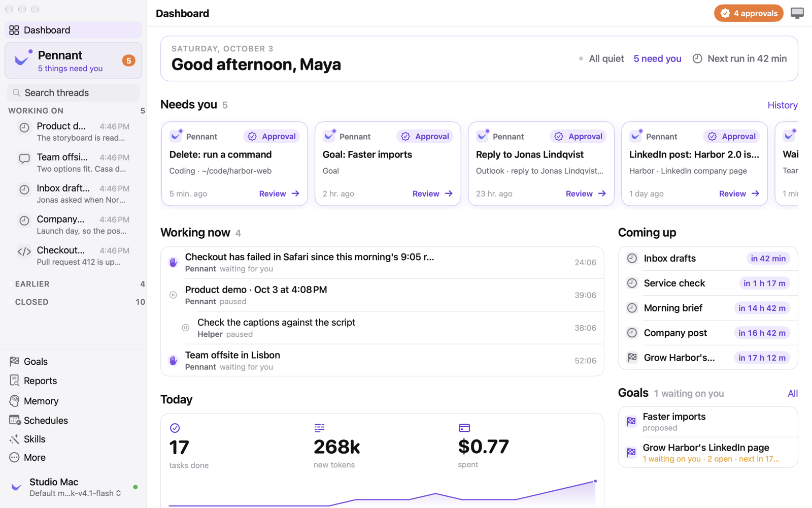Open the Memory head icon
The image size is (812, 508).
coord(14,401)
